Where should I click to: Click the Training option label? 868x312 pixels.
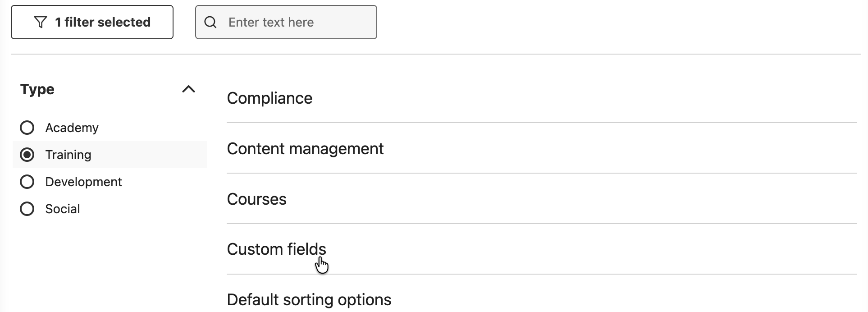pyautogui.click(x=68, y=155)
